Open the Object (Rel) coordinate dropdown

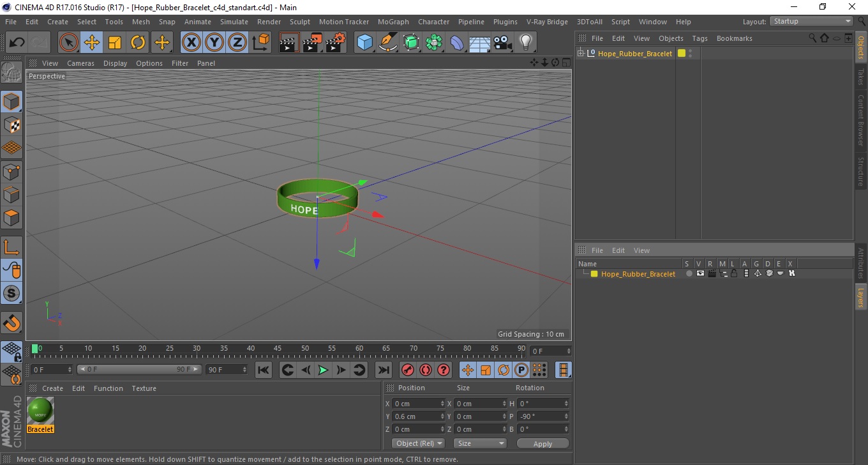[419, 443]
